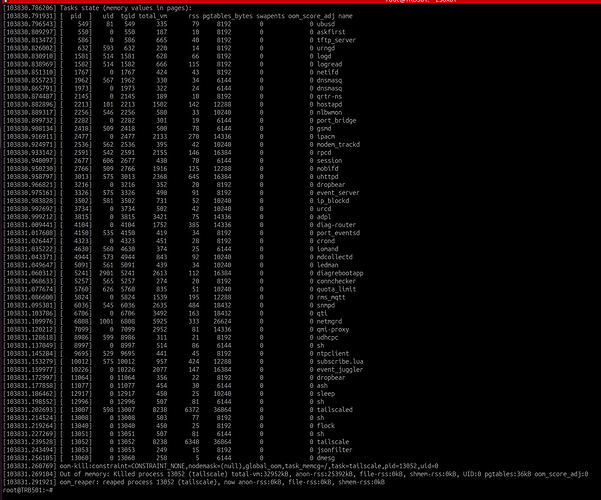
Task: Click the root@TRB501 shell prompt
Action: [28, 490]
